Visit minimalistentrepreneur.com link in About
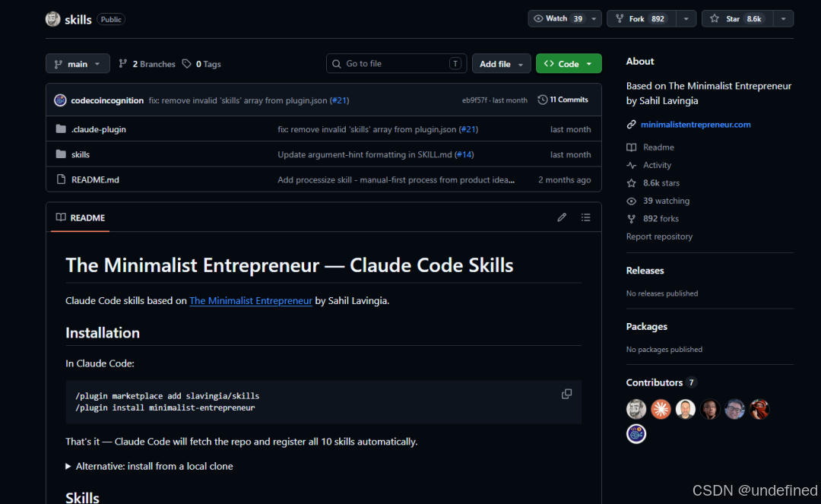The height and width of the screenshot is (504, 821). 696,125
